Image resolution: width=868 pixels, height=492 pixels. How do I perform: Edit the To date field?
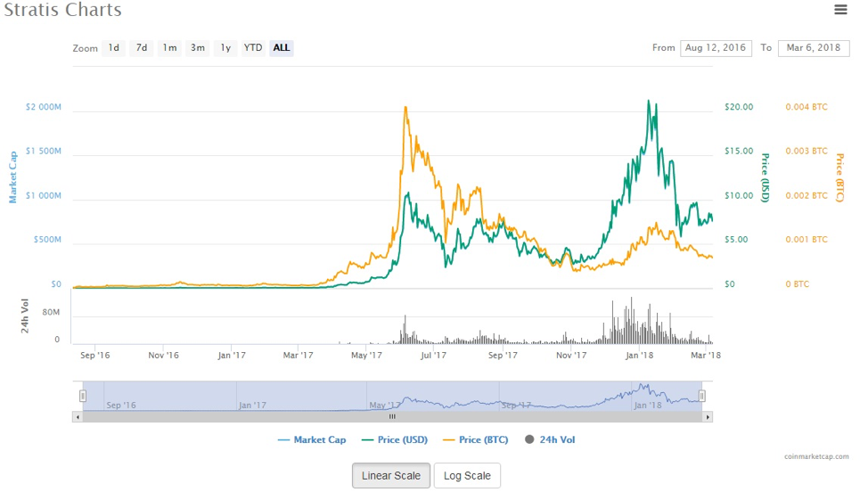pos(814,48)
